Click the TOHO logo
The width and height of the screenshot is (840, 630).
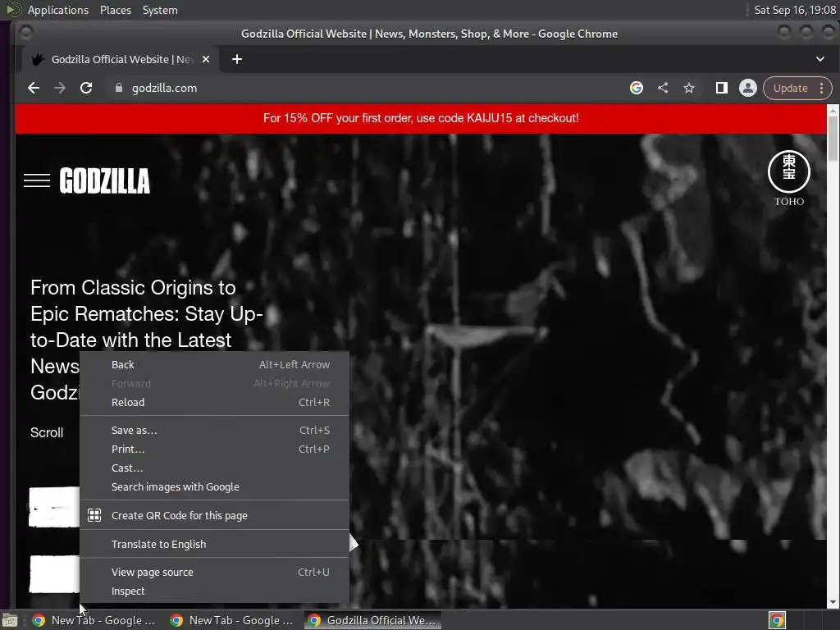point(789,178)
